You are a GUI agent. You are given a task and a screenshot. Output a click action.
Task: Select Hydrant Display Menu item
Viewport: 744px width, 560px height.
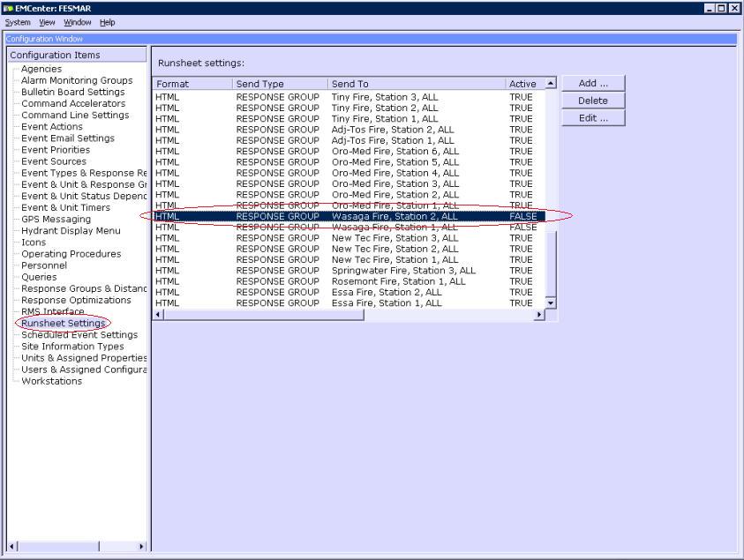71,231
